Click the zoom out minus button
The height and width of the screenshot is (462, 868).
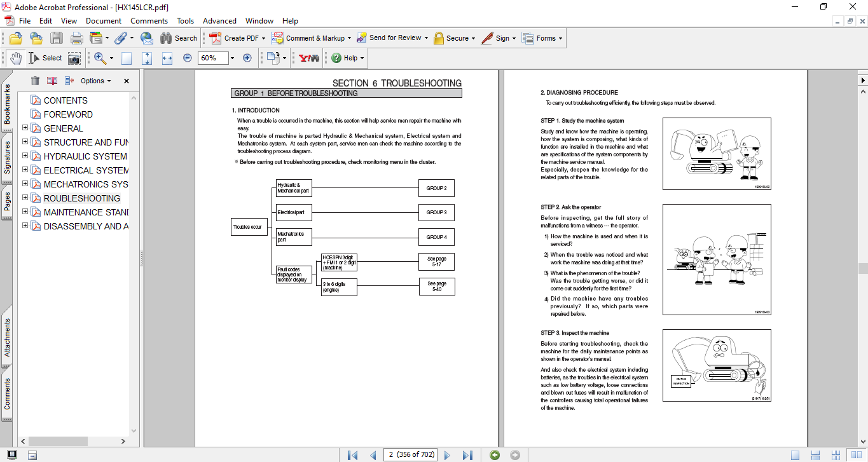tap(188, 58)
